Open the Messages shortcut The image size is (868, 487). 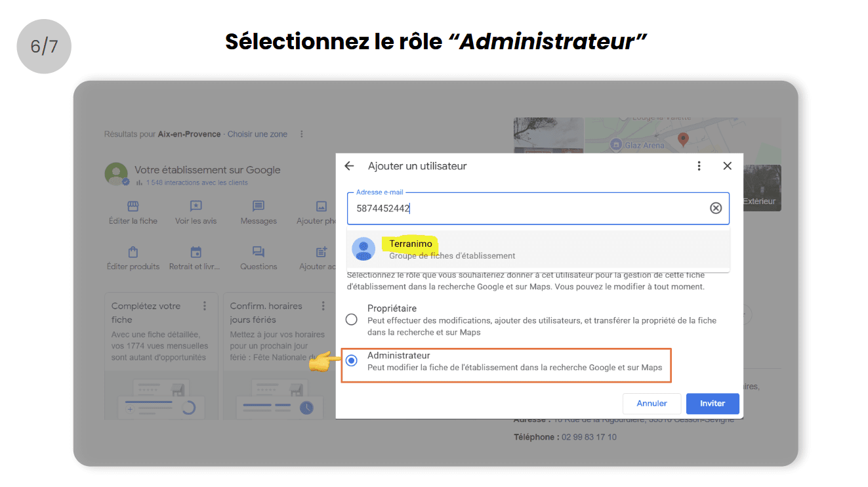coord(258,213)
